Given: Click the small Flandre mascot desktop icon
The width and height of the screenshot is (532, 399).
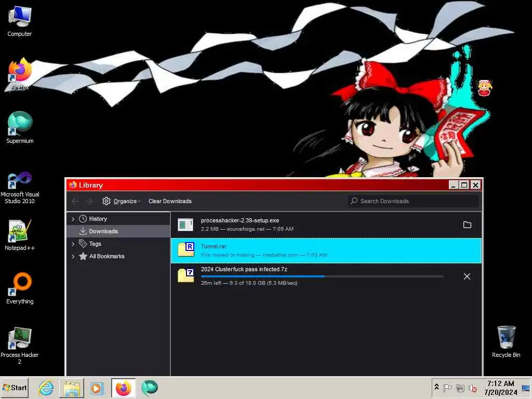Looking at the screenshot, I should (x=485, y=88).
